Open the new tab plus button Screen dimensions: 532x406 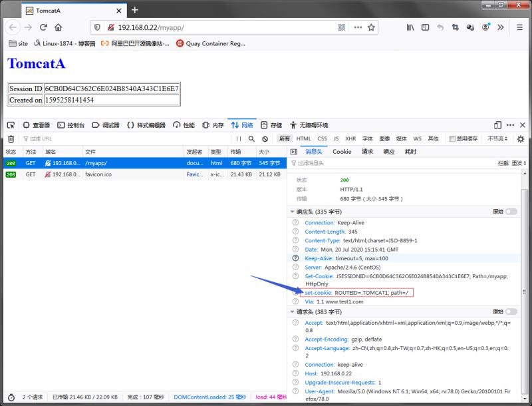135,10
